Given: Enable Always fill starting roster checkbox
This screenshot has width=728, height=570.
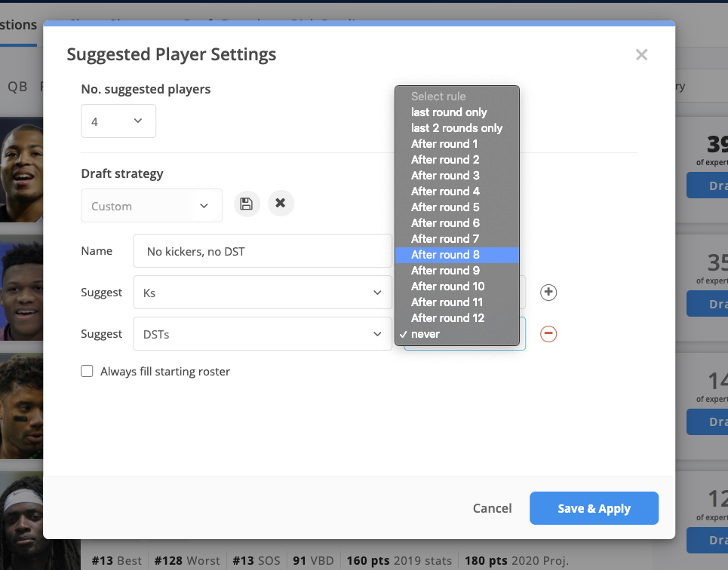Looking at the screenshot, I should [x=87, y=371].
